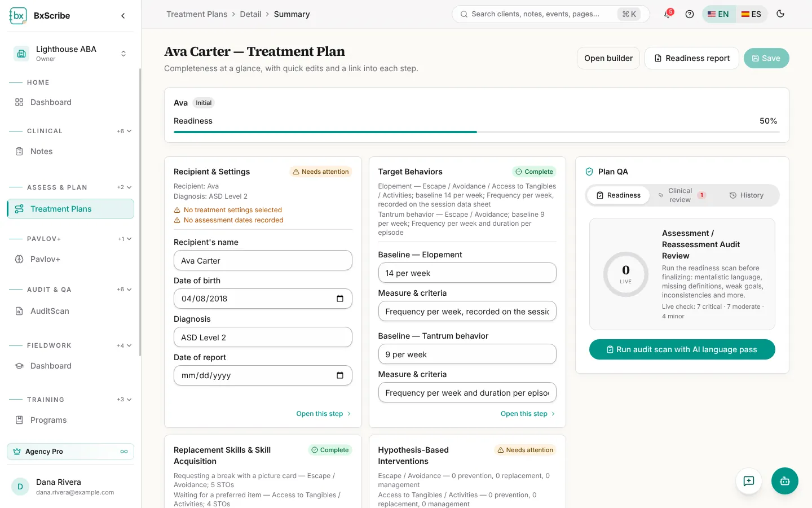Expand the Training section
This screenshot has height=508, width=812.
(x=125, y=400)
